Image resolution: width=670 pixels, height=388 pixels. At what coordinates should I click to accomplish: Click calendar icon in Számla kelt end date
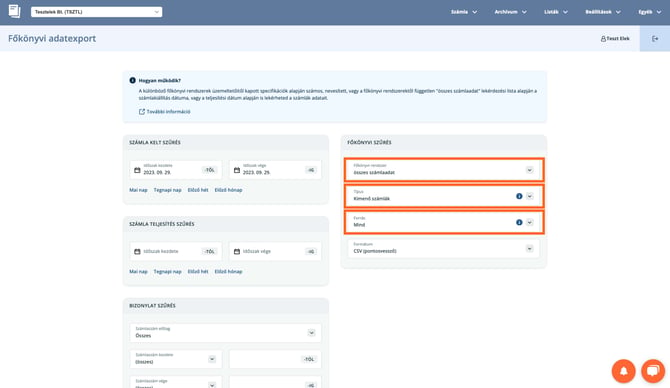click(x=237, y=170)
